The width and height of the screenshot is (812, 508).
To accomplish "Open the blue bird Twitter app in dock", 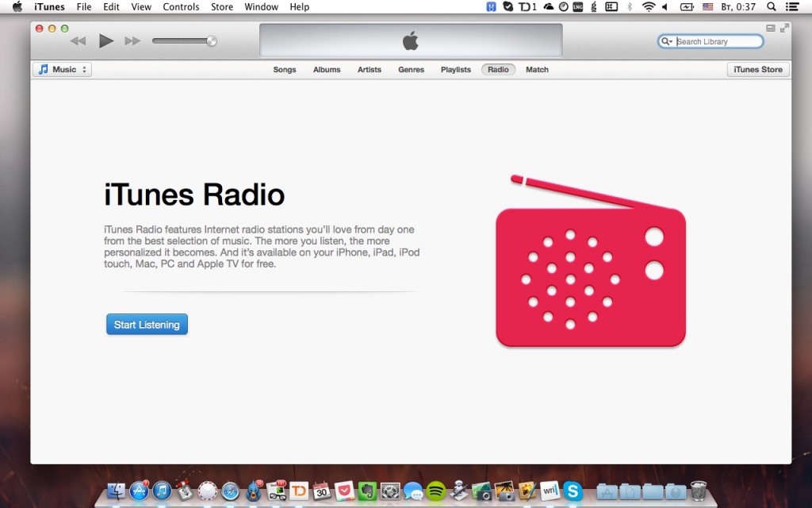I will [x=254, y=491].
